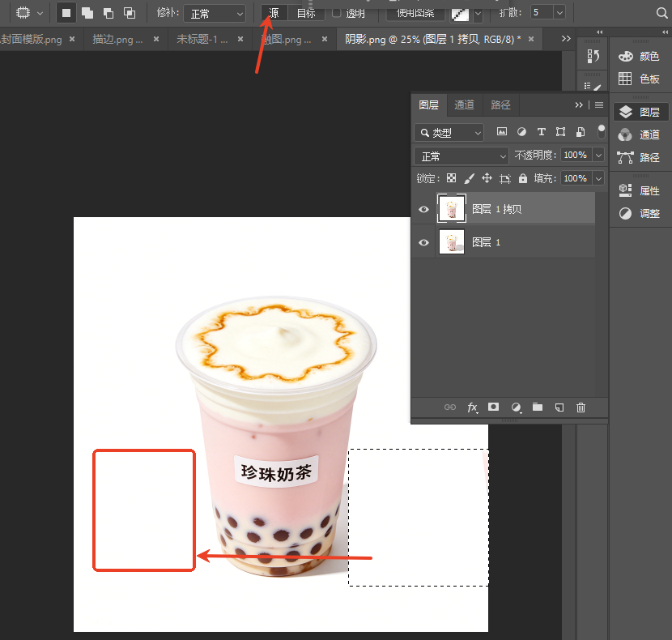Open the layer blend mode dropdown
Image resolution: width=672 pixels, height=640 pixels.
coord(461,156)
